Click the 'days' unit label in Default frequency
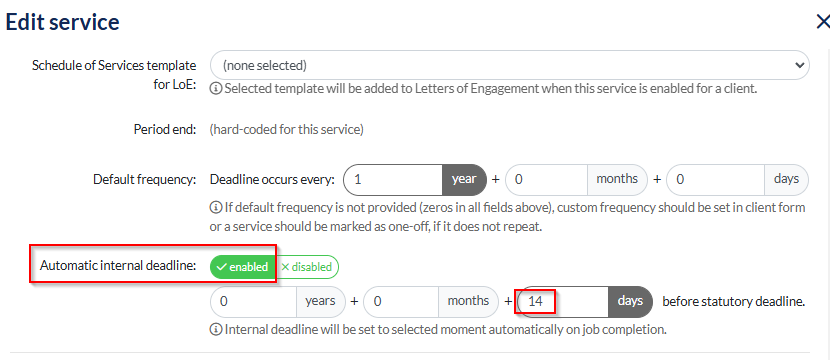Screen dimensions: 830x360 (786, 179)
